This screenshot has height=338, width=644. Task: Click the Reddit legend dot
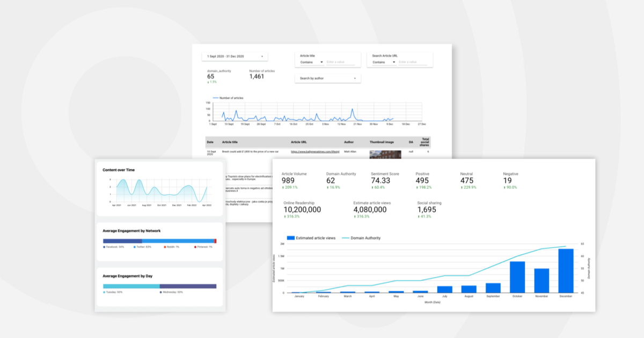click(165, 247)
